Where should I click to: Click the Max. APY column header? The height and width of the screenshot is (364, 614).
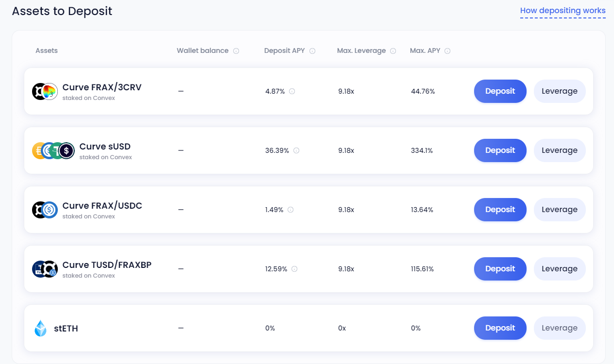pyautogui.click(x=425, y=50)
